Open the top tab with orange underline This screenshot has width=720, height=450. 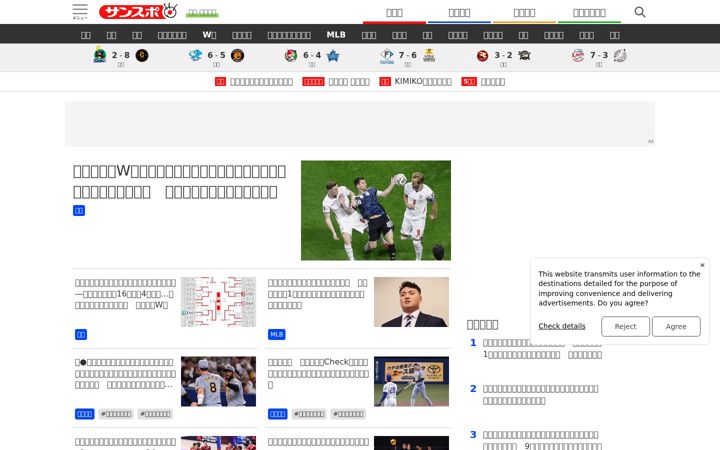coord(524,13)
